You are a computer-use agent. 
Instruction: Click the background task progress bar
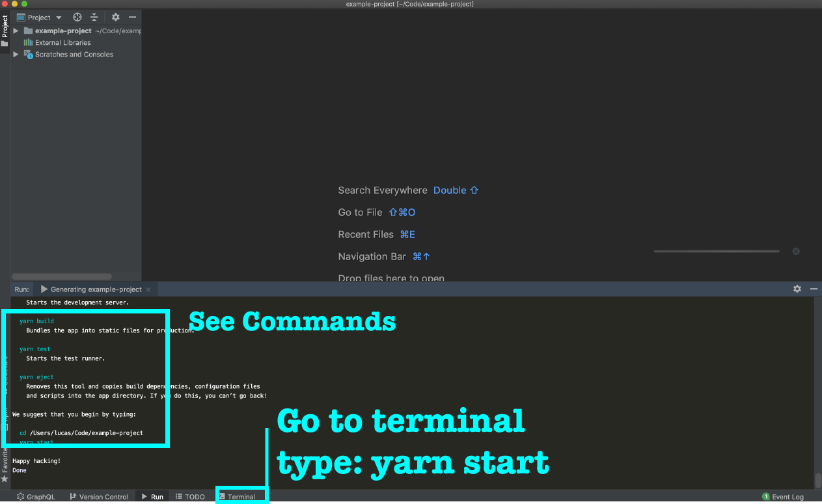pyautogui.click(x=717, y=251)
